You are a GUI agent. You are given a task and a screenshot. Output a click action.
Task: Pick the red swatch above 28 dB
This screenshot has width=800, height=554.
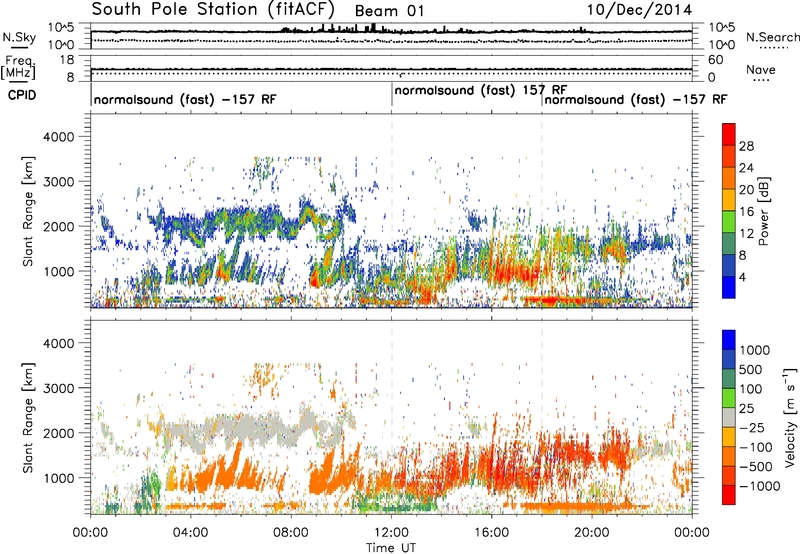729,135
